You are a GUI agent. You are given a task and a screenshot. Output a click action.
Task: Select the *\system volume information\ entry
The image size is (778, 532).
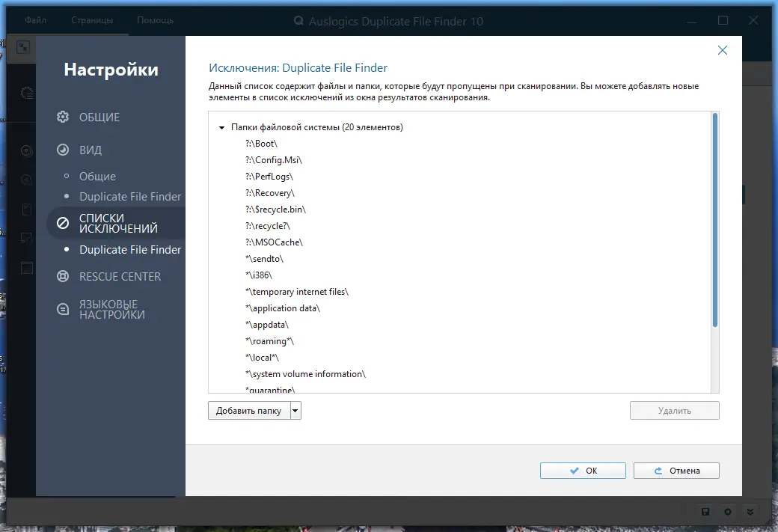point(305,373)
